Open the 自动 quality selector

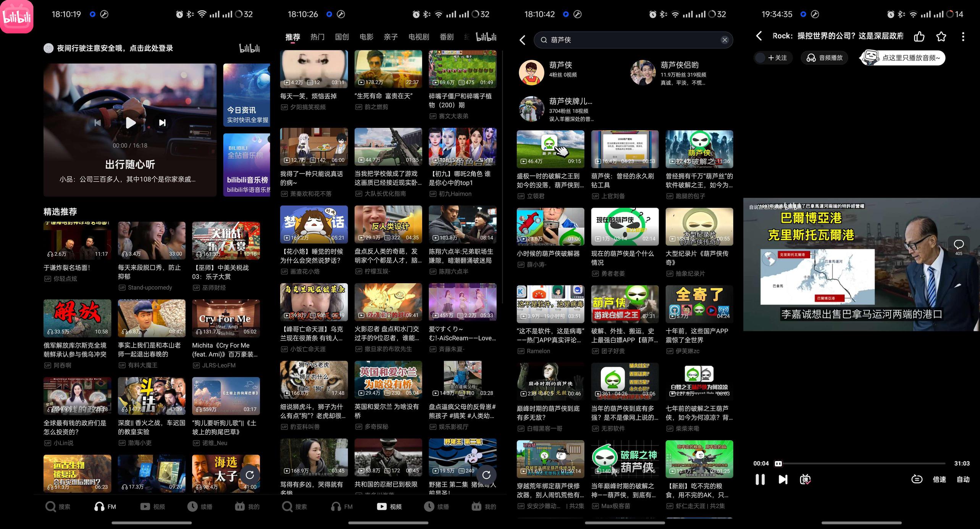[x=963, y=479]
